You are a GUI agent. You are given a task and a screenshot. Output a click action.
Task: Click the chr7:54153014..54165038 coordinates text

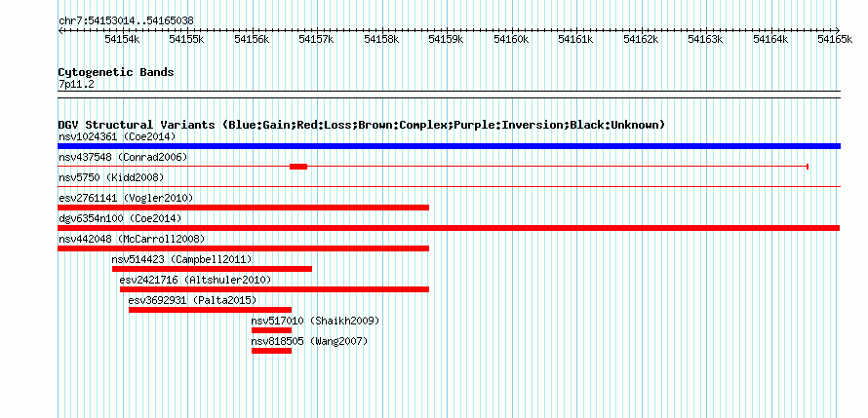[x=126, y=21]
